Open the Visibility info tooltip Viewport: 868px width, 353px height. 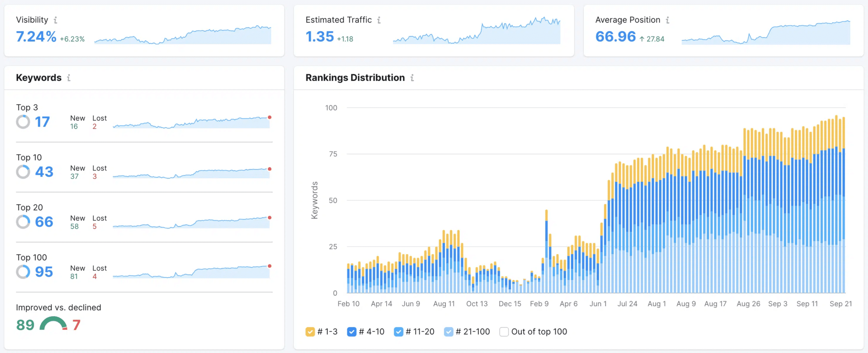[x=55, y=20]
